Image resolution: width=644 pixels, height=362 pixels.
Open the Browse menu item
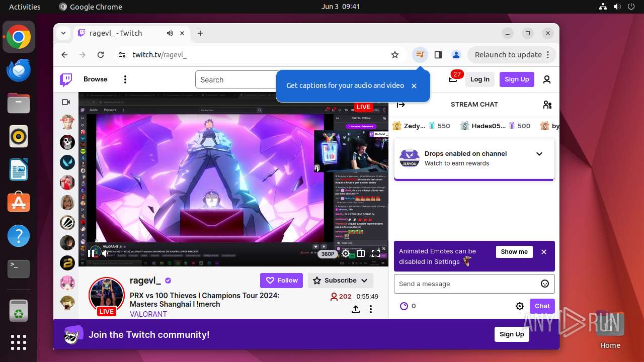96,79
